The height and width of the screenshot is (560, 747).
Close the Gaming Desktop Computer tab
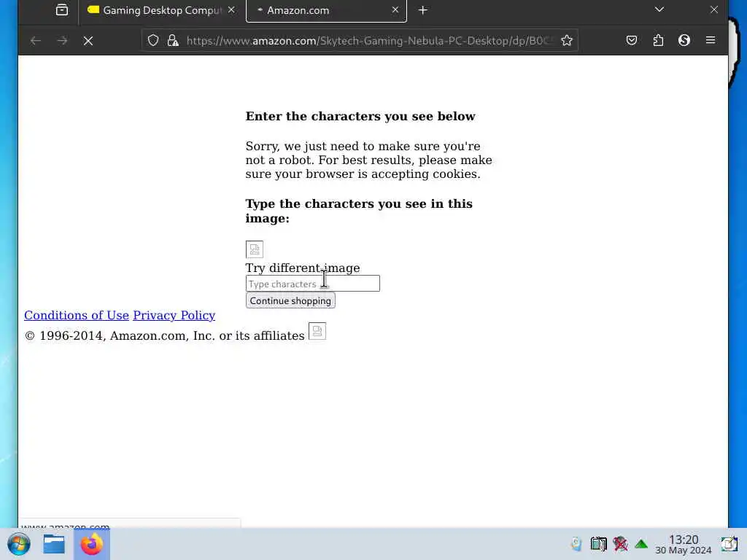pyautogui.click(x=231, y=10)
